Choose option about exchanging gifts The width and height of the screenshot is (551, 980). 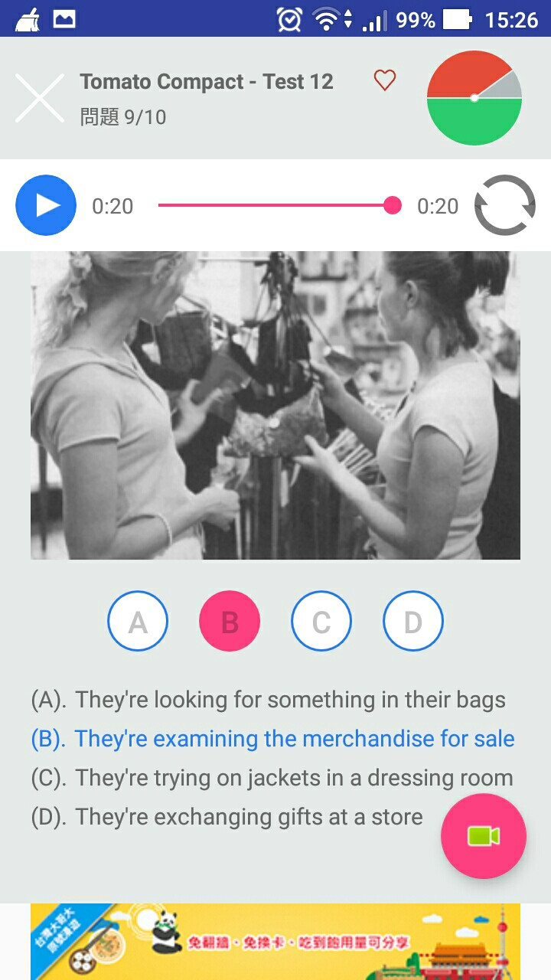pyautogui.click(x=227, y=817)
